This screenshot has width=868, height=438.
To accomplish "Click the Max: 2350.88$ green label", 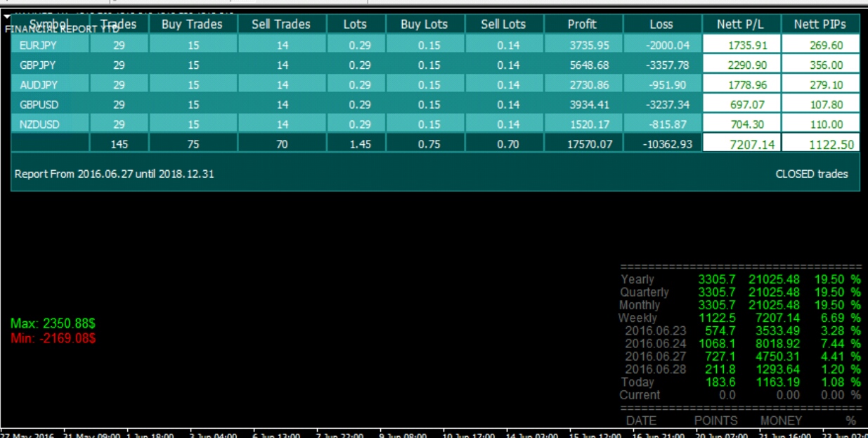I will click(53, 323).
